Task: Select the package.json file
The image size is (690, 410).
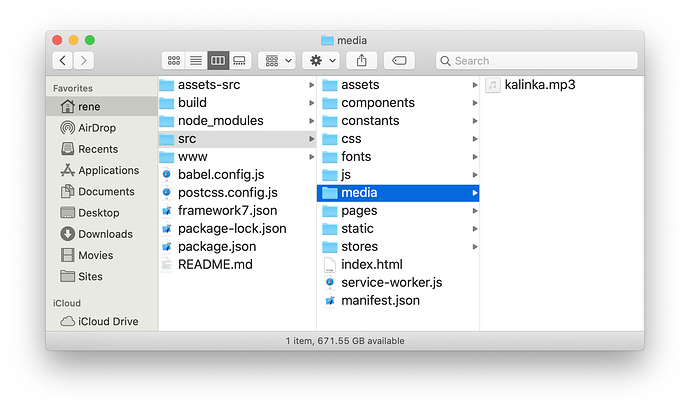Action: coord(237,246)
